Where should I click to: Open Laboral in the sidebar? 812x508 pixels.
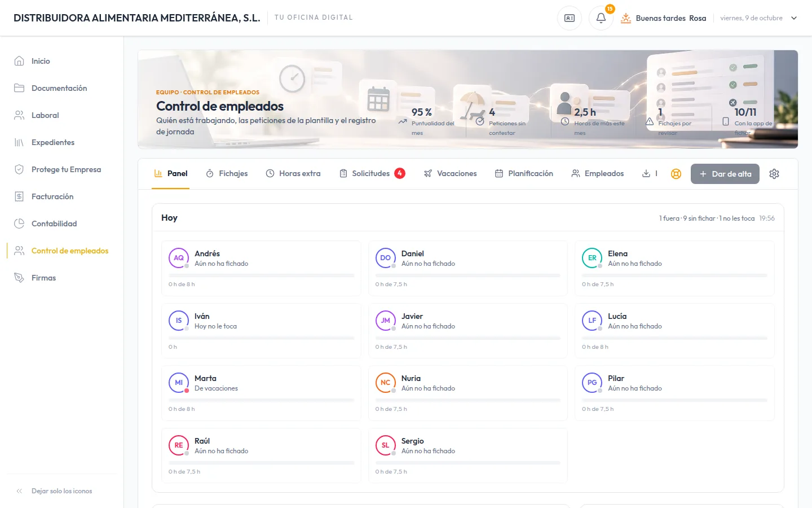pyautogui.click(x=62, y=115)
